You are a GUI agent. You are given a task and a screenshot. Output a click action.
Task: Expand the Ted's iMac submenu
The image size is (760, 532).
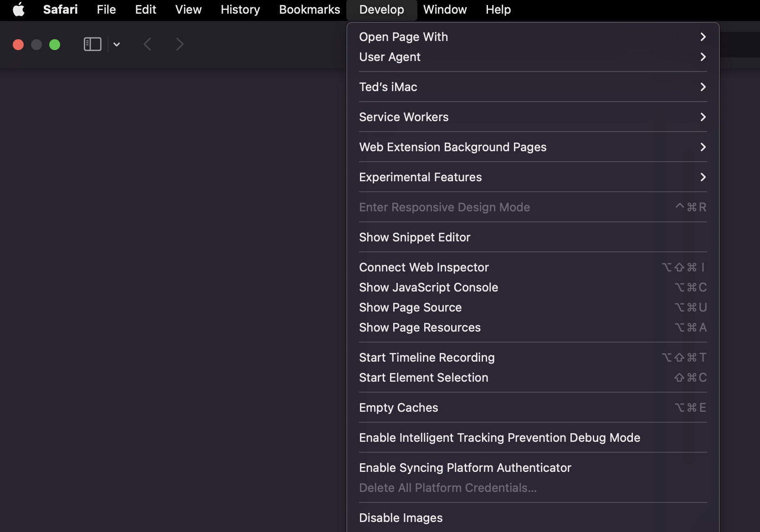pyautogui.click(x=533, y=87)
